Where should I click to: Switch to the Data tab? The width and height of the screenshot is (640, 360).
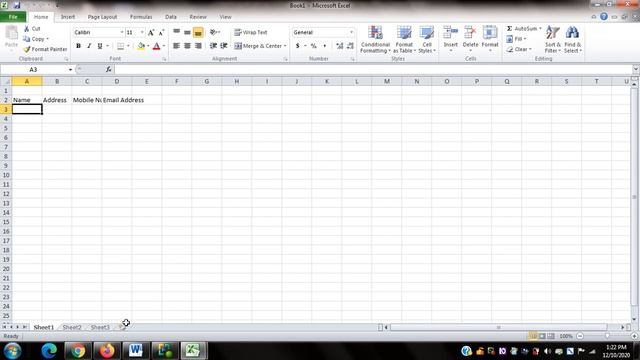click(x=171, y=17)
